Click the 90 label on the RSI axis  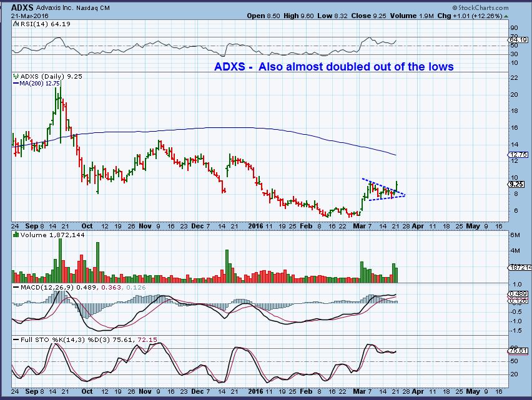click(514, 28)
